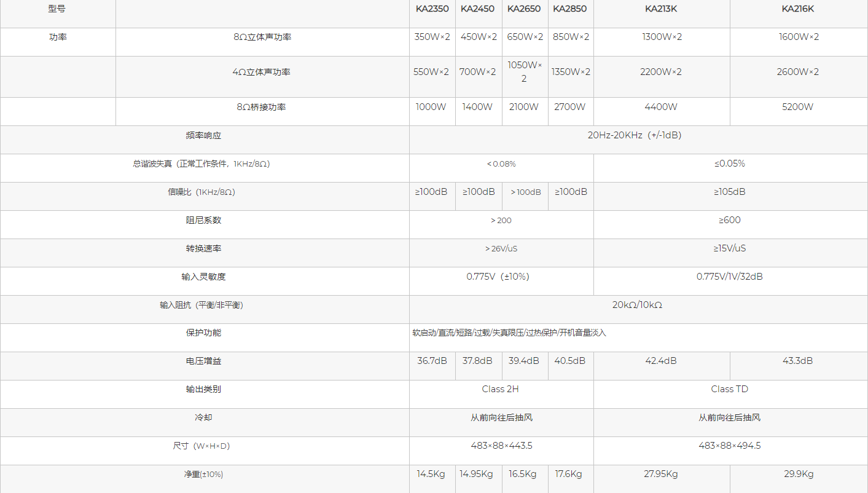Select the 700W×2 power value
Screen dimensions: 868x493
(478, 72)
